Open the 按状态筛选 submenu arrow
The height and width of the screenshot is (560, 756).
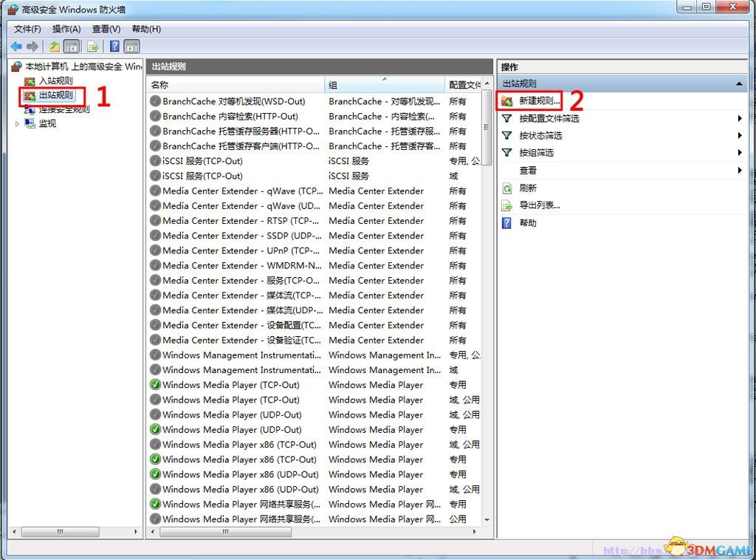[x=740, y=135]
